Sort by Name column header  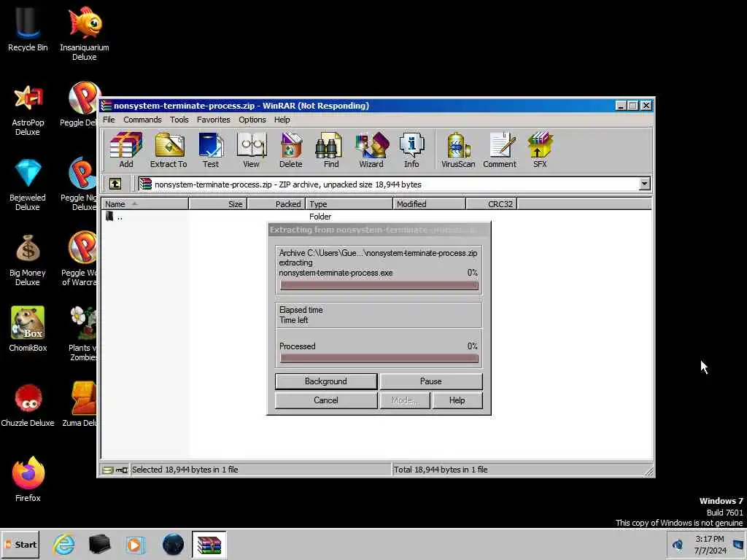(x=145, y=204)
